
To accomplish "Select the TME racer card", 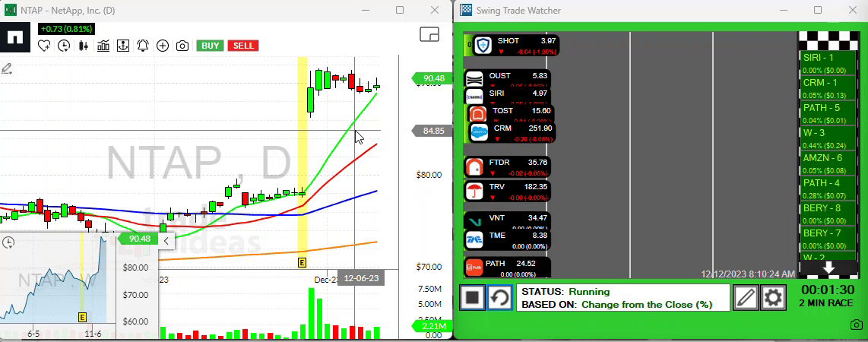I will point(507,239).
